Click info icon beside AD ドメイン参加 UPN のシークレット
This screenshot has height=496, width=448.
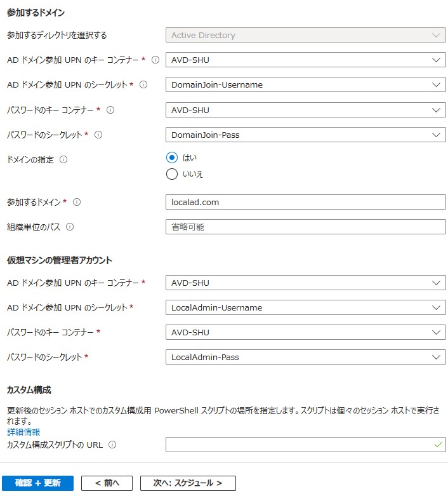(143, 84)
